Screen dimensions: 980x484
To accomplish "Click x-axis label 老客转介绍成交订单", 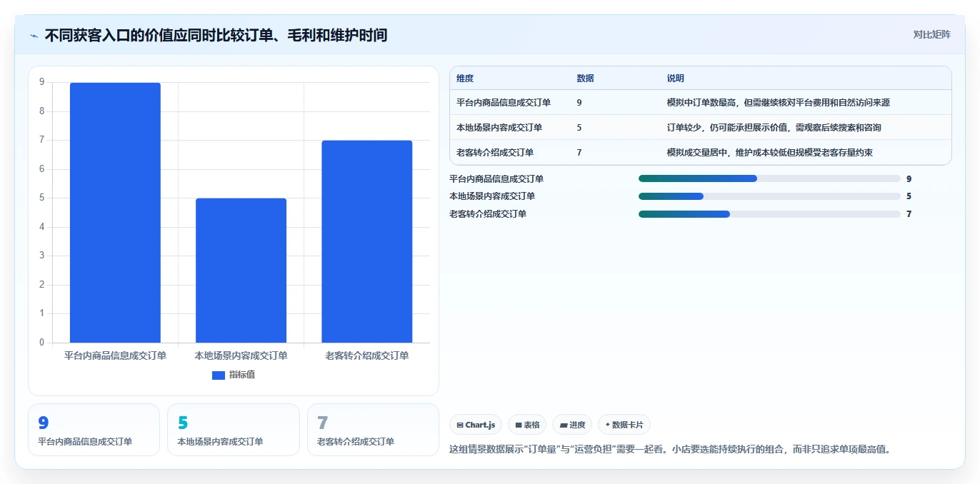I will pos(367,355).
